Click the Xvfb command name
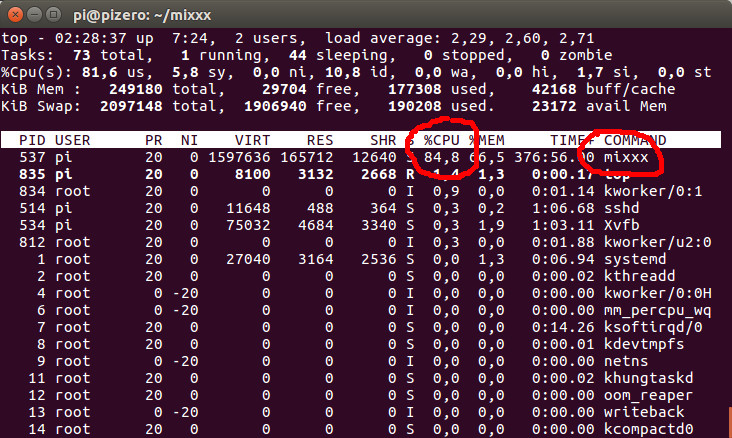The width and height of the screenshot is (732, 438). [621, 225]
